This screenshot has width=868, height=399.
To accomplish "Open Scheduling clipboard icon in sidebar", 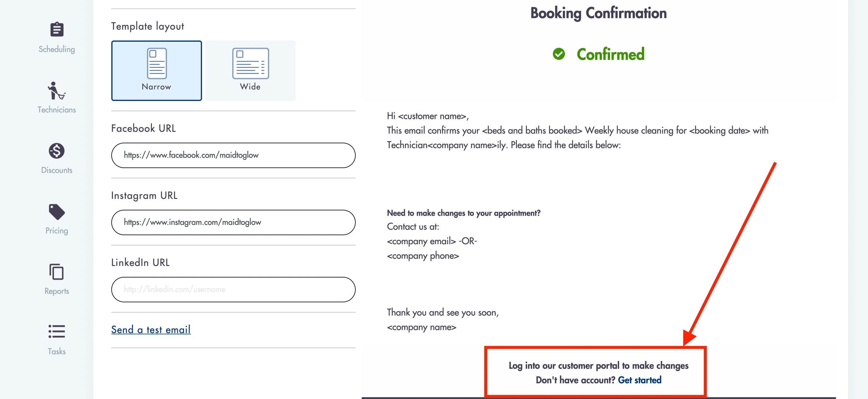I will [x=57, y=29].
